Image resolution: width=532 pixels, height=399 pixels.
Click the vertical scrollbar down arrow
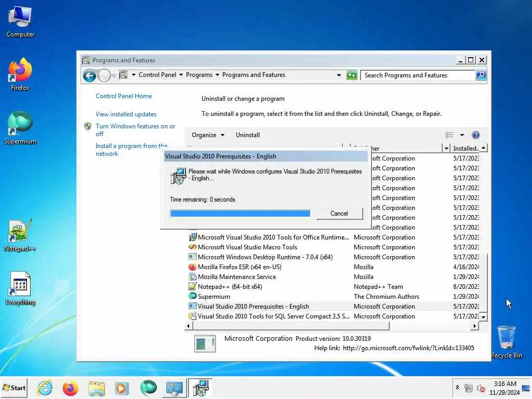pyautogui.click(x=484, y=317)
